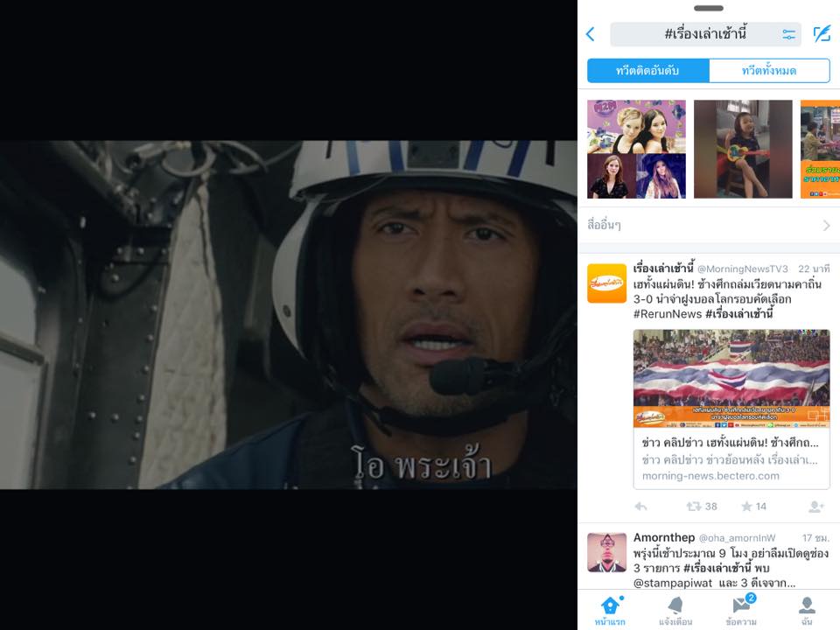Tap the #RerunNews hashtag
The image size is (840, 630).
[x=667, y=314]
